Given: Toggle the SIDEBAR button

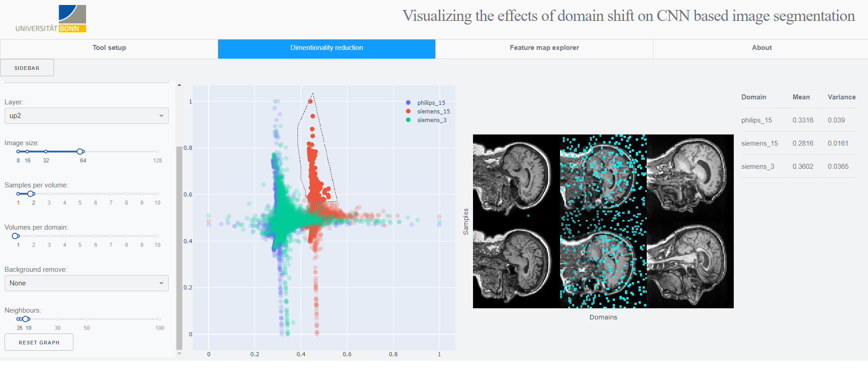Looking at the screenshot, I should pos(27,68).
